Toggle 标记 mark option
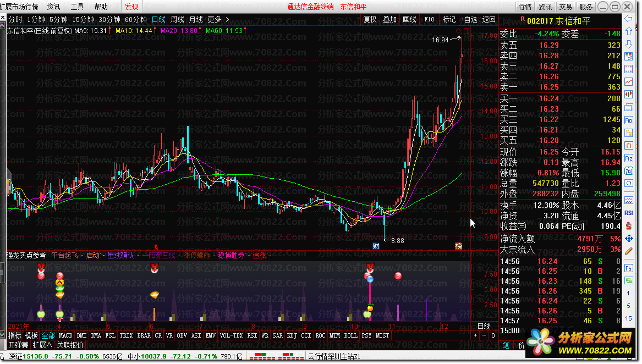This screenshot has width=642, height=364. click(x=449, y=19)
